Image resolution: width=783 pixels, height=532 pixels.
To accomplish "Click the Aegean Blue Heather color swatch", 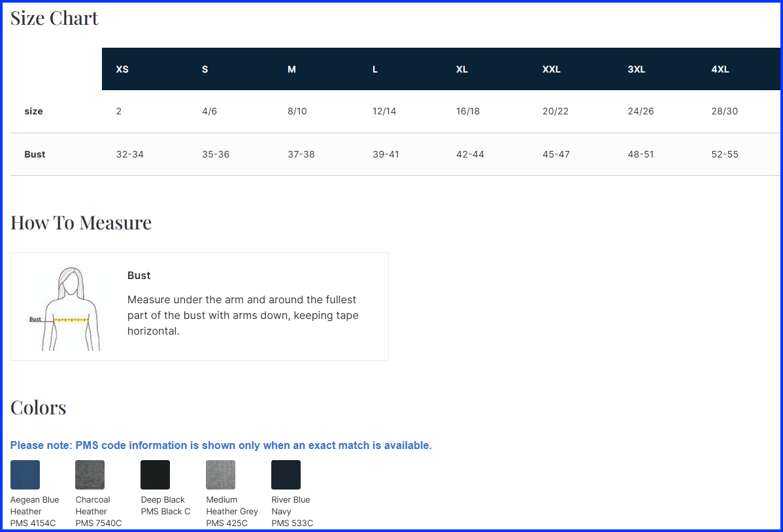I will pos(25,474).
